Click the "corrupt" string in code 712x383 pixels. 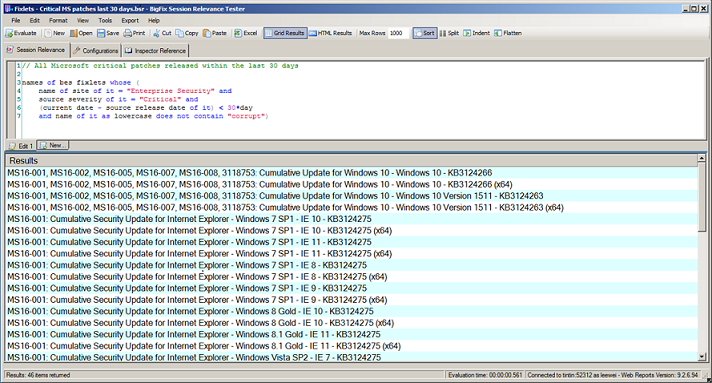coord(246,116)
